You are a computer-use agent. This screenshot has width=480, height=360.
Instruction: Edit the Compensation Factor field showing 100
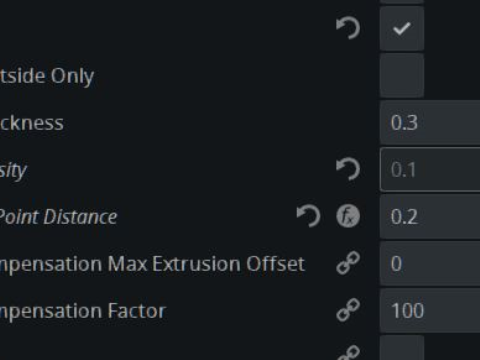click(x=430, y=311)
